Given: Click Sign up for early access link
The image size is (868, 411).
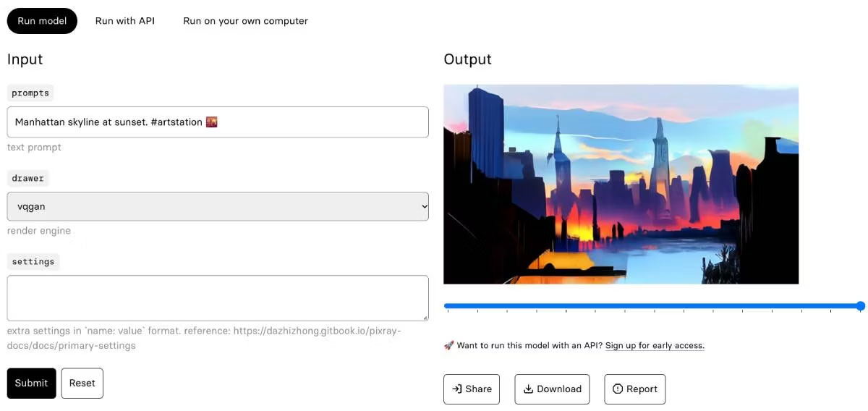Looking at the screenshot, I should coord(655,346).
